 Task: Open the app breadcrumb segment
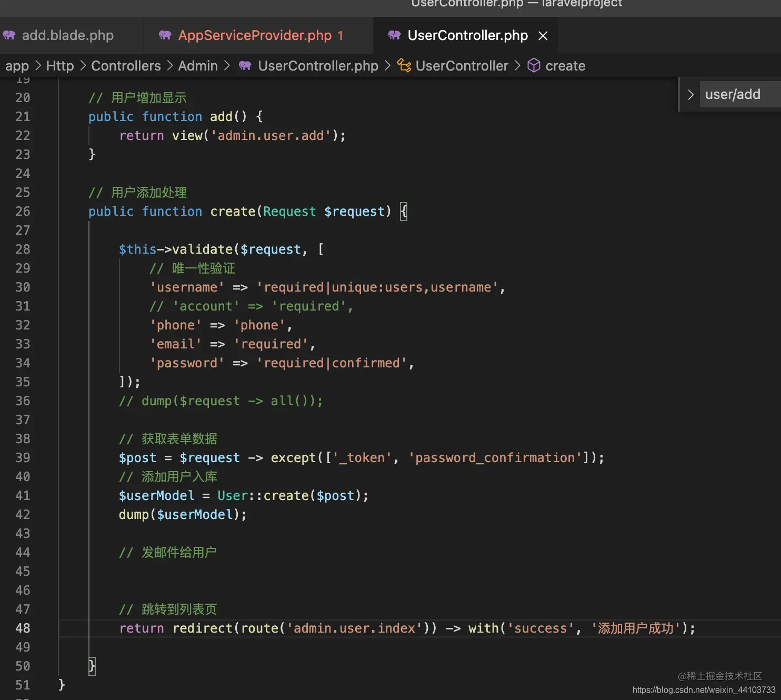click(x=17, y=66)
